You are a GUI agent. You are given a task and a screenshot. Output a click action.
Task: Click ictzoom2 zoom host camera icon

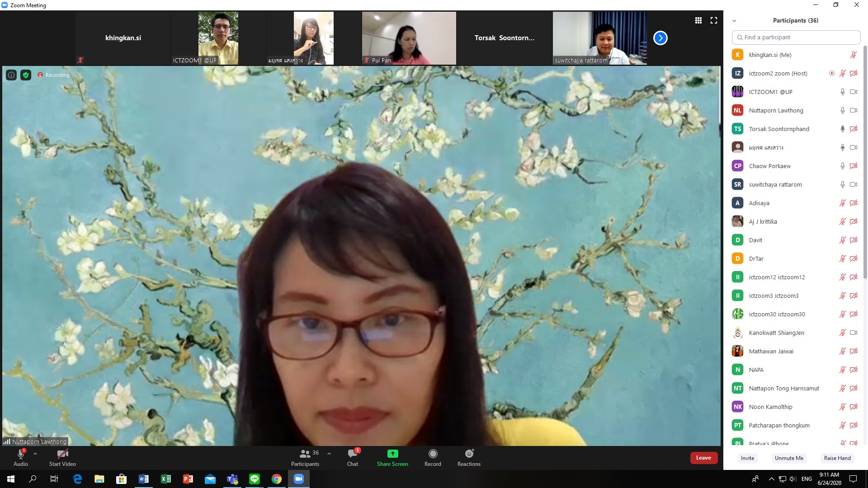point(854,73)
